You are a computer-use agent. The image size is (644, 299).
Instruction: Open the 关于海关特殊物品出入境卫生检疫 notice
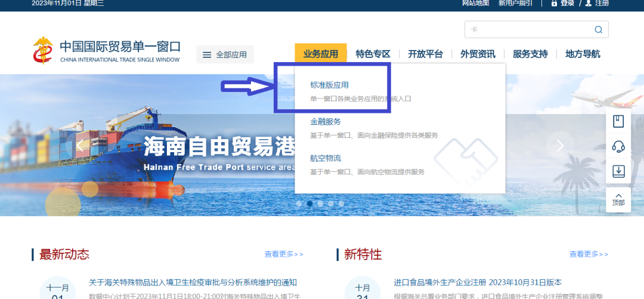coord(193,282)
